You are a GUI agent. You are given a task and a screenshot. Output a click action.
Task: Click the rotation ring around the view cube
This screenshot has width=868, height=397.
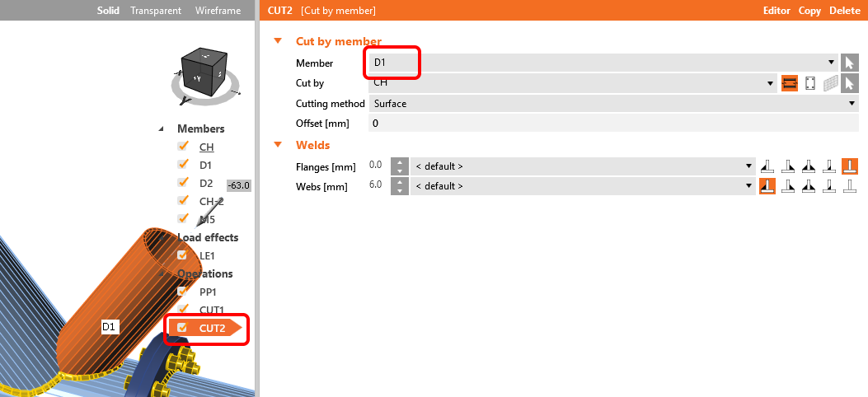tap(180, 90)
